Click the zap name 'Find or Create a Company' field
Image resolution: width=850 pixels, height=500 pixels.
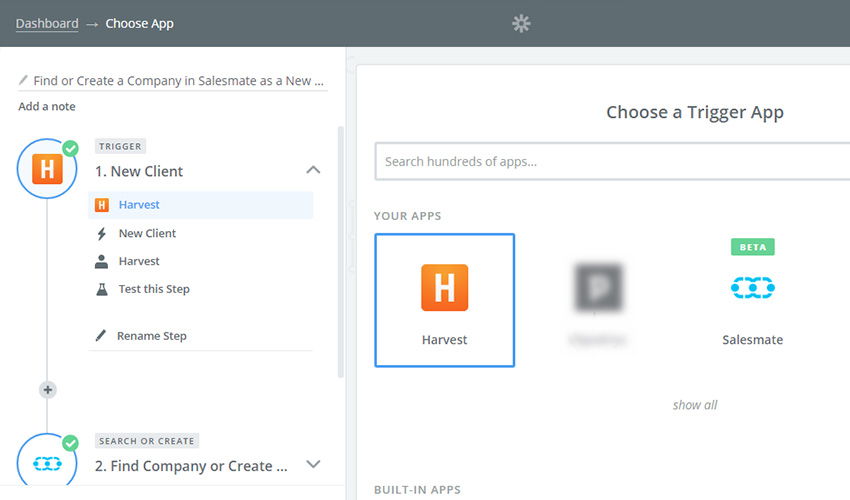(x=178, y=81)
